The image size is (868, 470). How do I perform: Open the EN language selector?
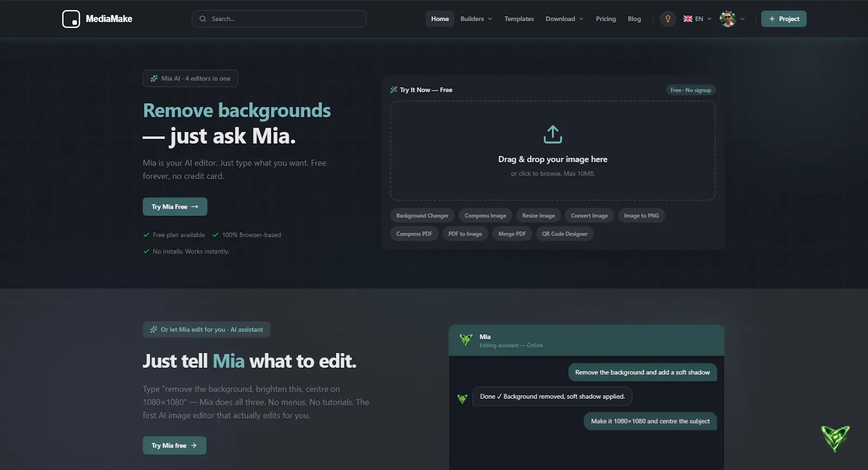tap(697, 19)
